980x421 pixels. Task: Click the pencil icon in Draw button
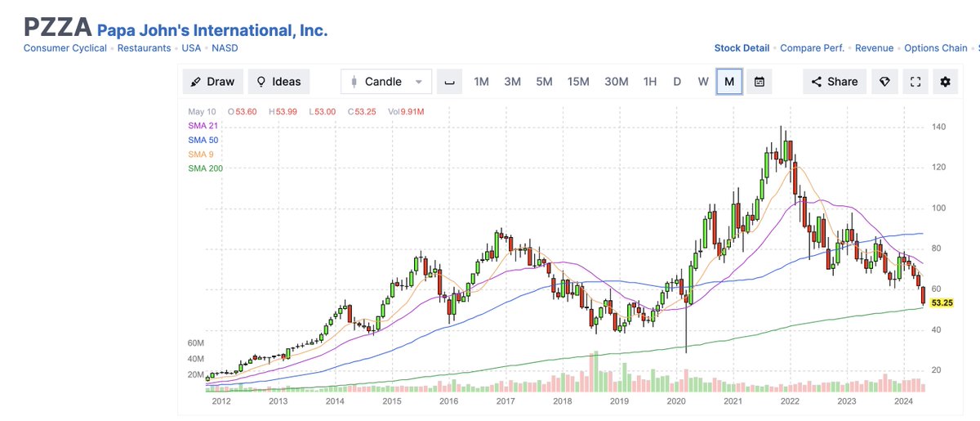195,82
